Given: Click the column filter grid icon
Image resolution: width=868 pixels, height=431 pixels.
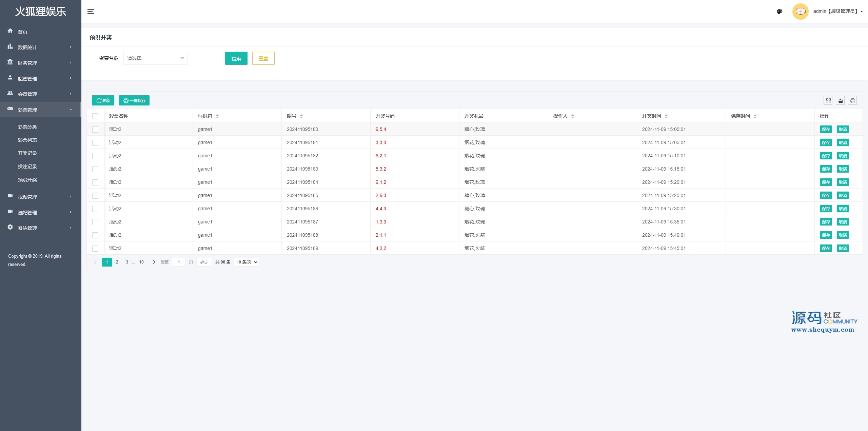Looking at the screenshot, I should [828, 101].
